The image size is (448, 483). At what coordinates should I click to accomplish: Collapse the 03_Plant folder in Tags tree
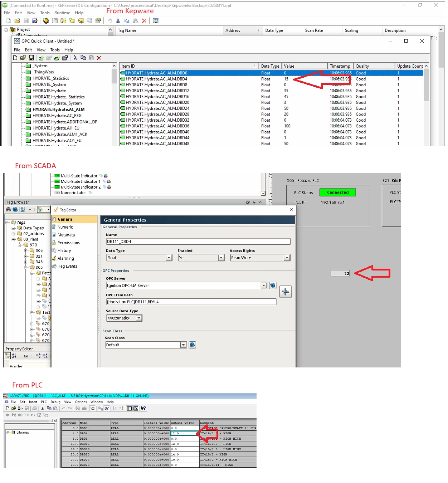pos(14,239)
